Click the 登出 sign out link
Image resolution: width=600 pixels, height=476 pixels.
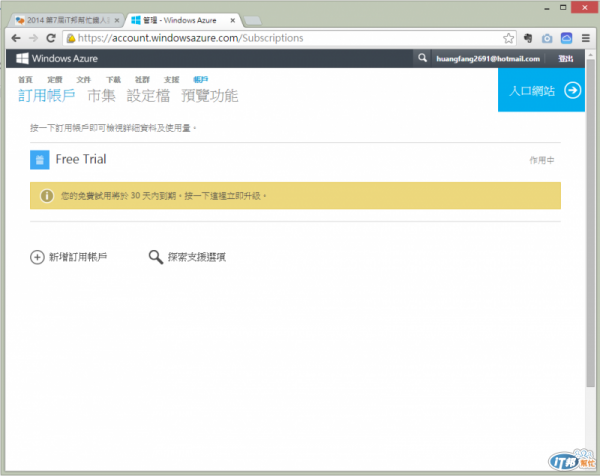(x=566, y=59)
